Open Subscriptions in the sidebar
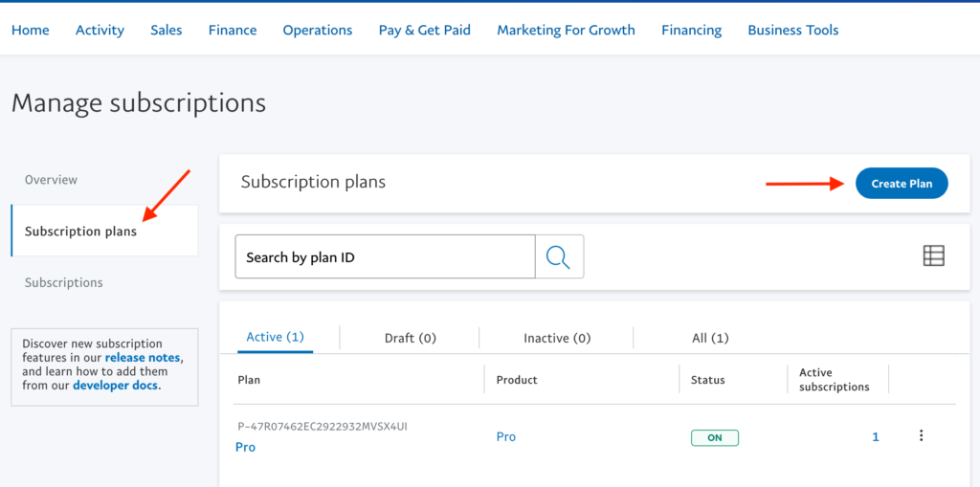 point(64,282)
